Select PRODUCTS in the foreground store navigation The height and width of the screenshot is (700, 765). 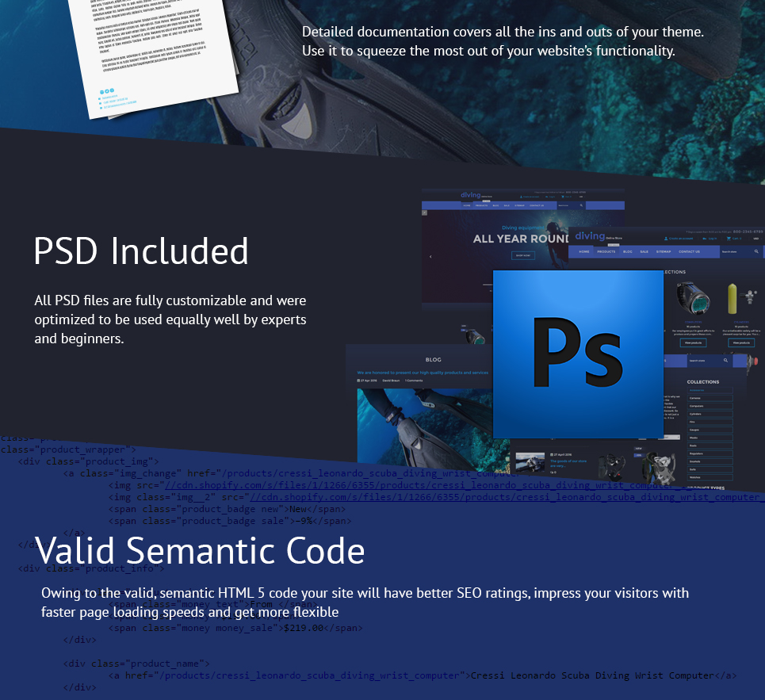[606, 252]
